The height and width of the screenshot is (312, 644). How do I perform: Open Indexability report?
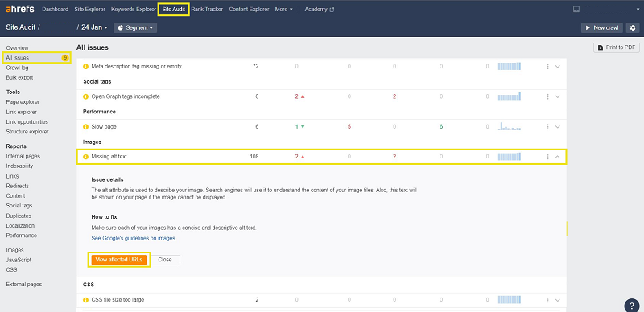click(19, 166)
